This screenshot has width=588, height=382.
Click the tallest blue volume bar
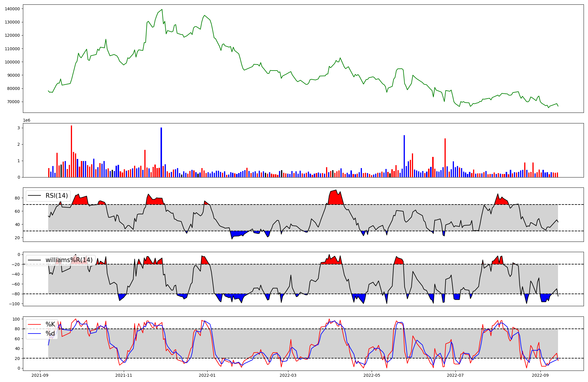tap(161, 152)
